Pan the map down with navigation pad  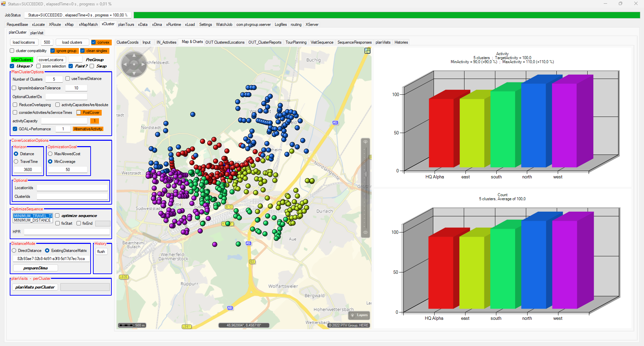click(x=134, y=73)
